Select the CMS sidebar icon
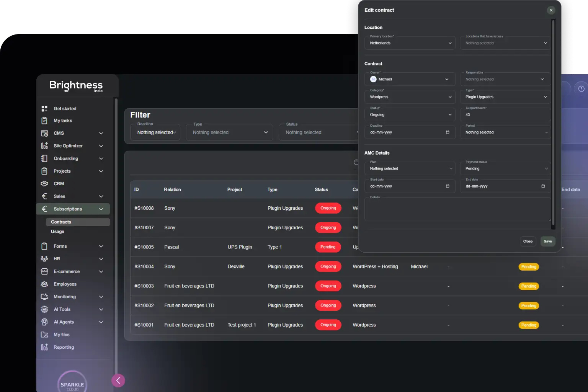 pos(44,133)
